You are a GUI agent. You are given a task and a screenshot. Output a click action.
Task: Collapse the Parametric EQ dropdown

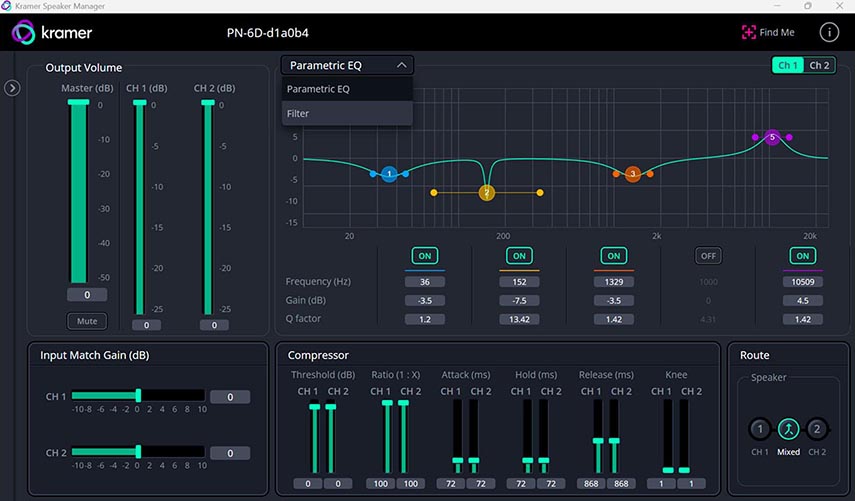point(347,65)
